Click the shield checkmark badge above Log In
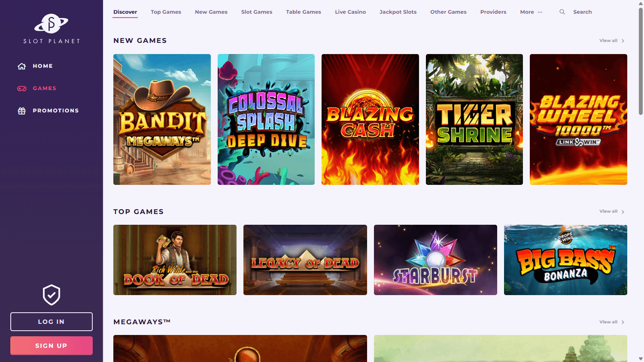The width and height of the screenshot is (644, 362). 51,295
